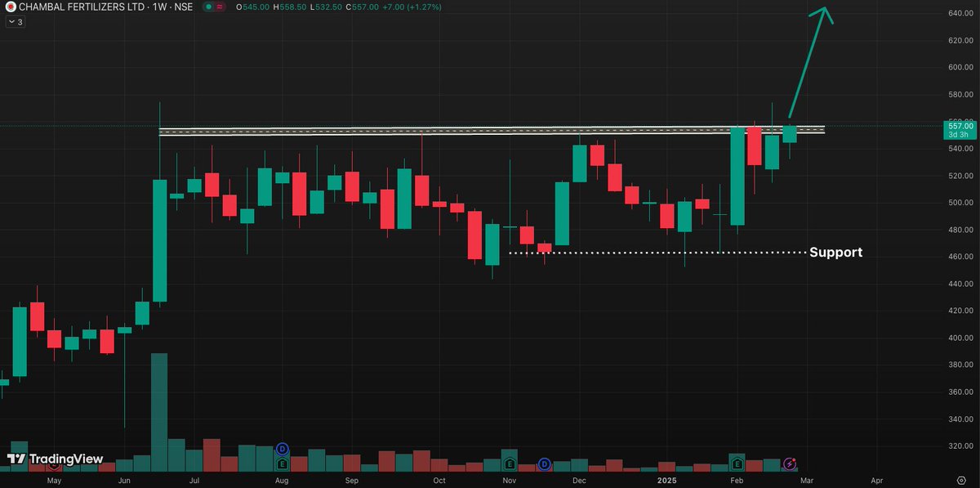The image size is (980, 488).
Task: Click the 460.00 price axis label
Action: click(x=960, y=257)
